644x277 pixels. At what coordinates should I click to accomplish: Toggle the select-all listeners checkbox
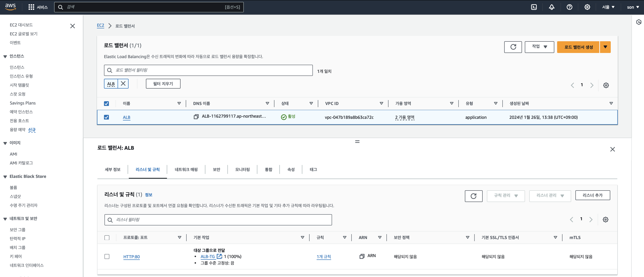(107, 237)
